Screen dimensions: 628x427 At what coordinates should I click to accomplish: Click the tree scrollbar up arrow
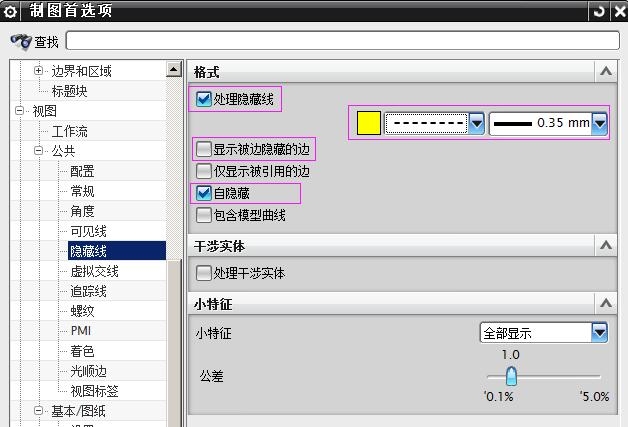174,70
